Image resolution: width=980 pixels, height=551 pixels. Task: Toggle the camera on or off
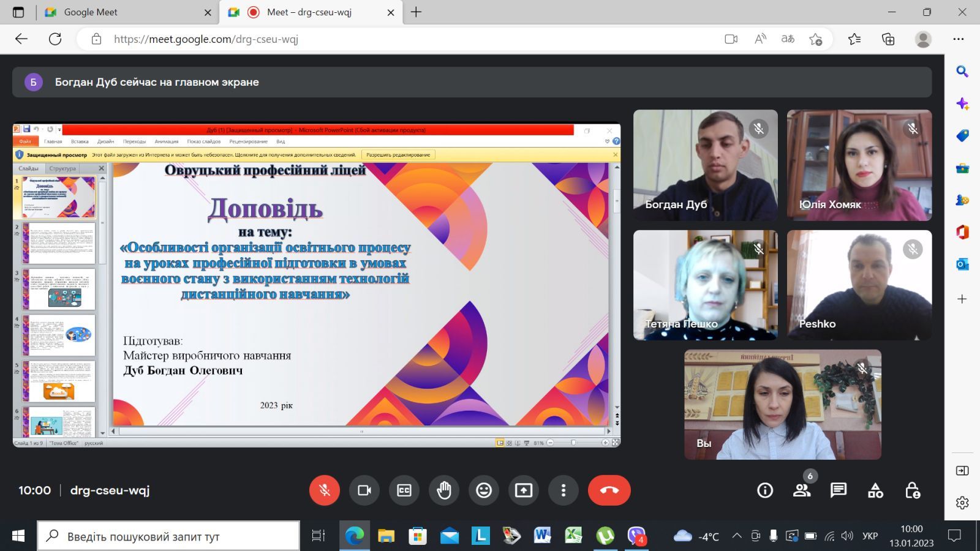pyautogui.click(x=364, y=490)
